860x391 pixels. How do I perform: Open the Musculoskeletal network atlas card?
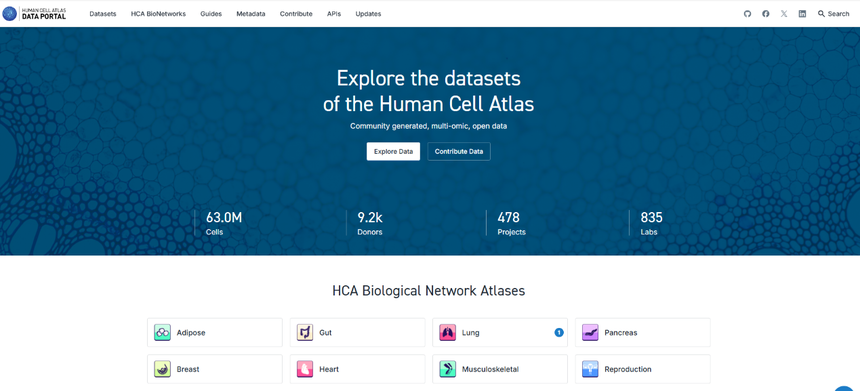click(x=500, y=369)
